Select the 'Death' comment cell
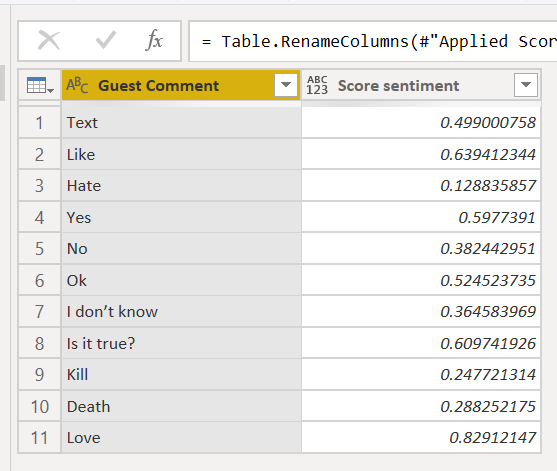Viewport: 557px width, 471px height. pyautogui.click(x=181, y=406)
